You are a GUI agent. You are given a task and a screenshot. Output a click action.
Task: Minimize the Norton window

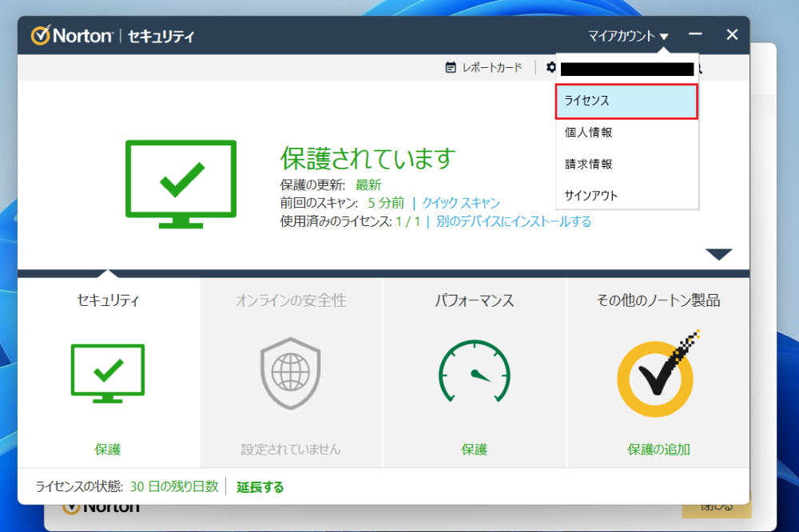696,34
